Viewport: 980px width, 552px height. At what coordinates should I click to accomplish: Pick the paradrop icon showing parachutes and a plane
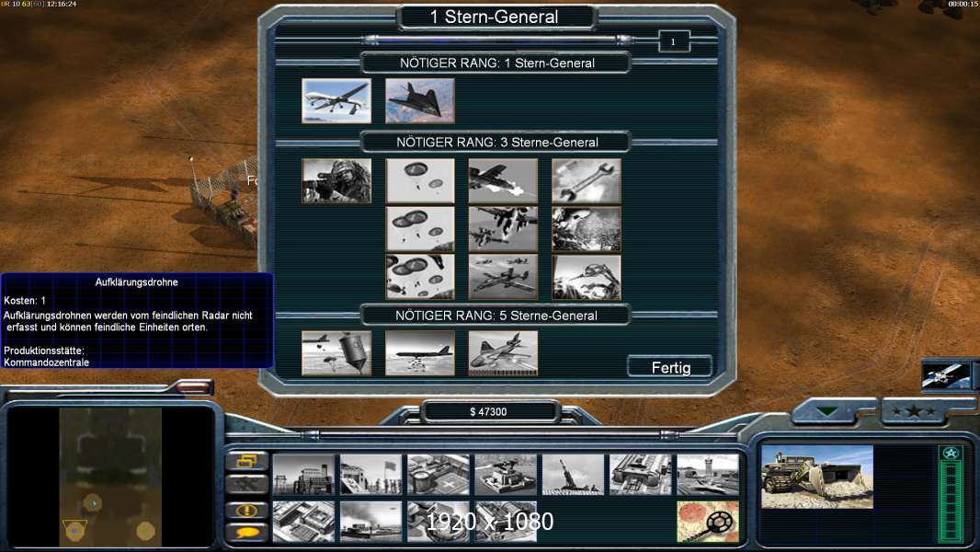click(x=420, y=276)
